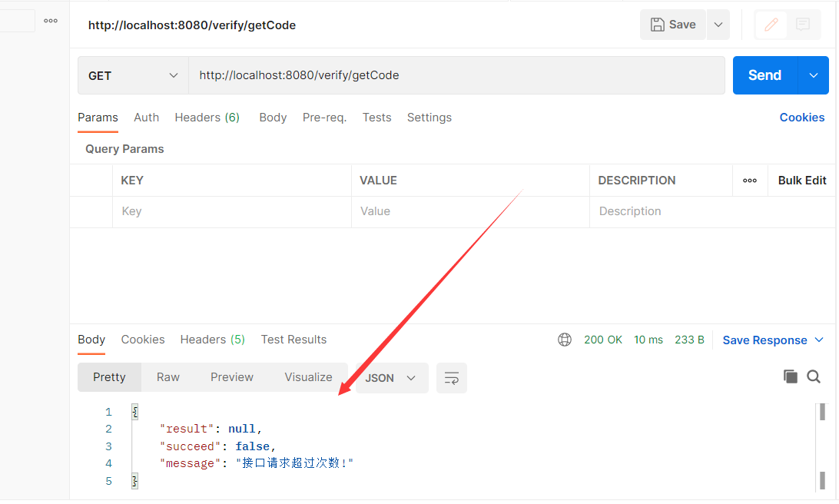This screenshot has height=504, width=839.
Task: Select the Visualize response view
Action: coord(308,376)
